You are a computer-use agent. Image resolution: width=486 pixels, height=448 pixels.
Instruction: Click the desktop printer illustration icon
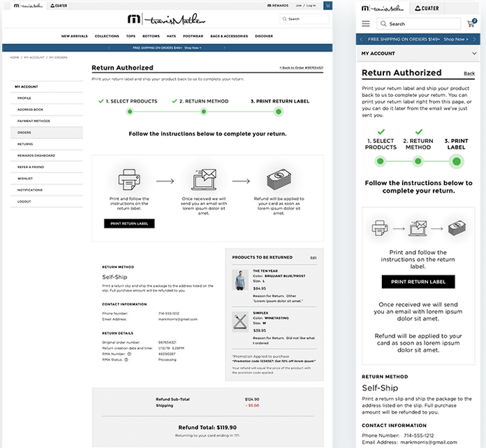tap(129, 179)
